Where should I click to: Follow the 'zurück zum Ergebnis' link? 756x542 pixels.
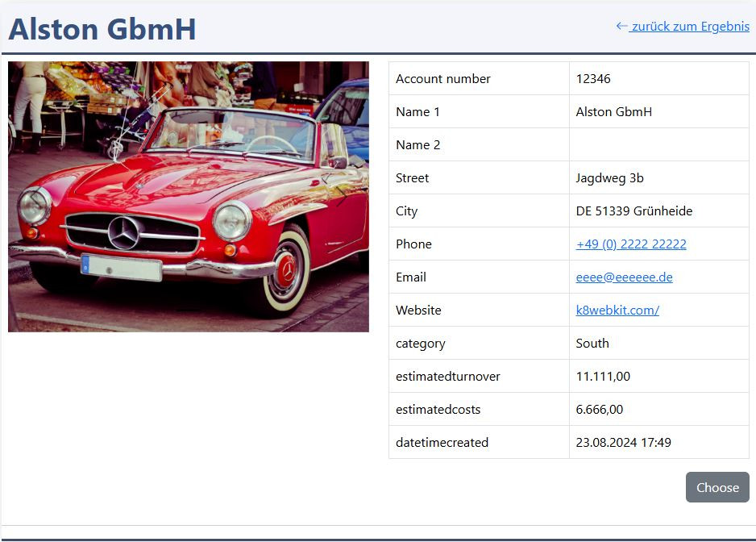[689, 26]
